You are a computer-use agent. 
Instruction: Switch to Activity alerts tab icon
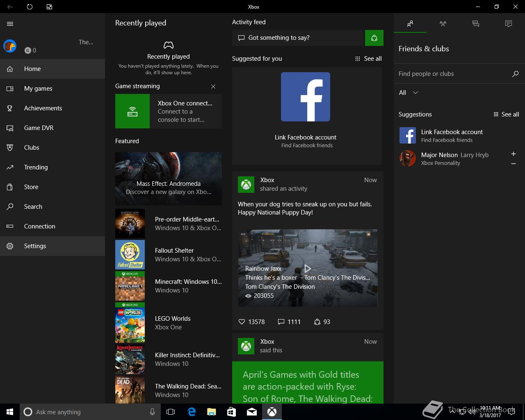coord(509,24)
